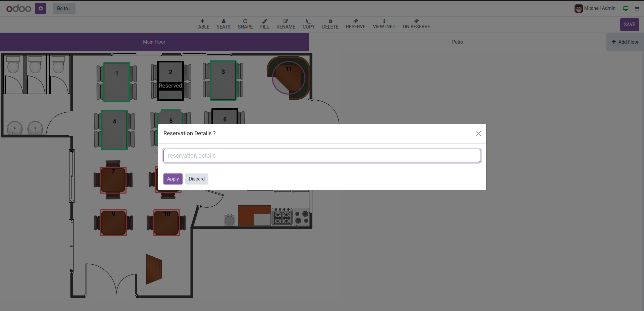Open VIEW INFO in the toolbar

click(384, 24)
